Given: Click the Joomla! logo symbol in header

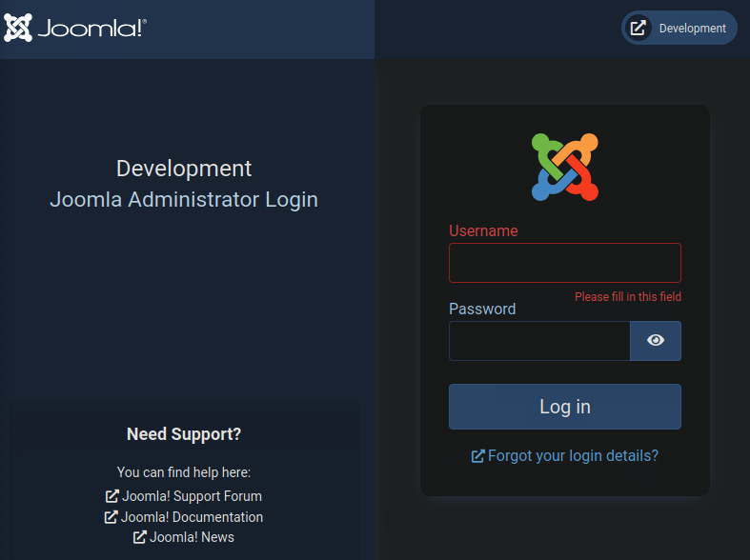Looking at the screenshot, I should (18, 28).
